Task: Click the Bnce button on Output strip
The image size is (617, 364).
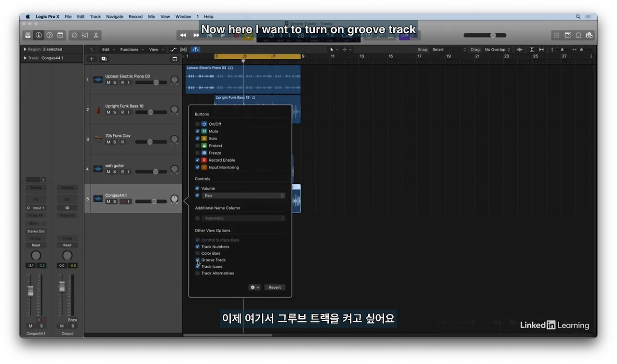Action: pyautogui.click(x=72, y=320)
